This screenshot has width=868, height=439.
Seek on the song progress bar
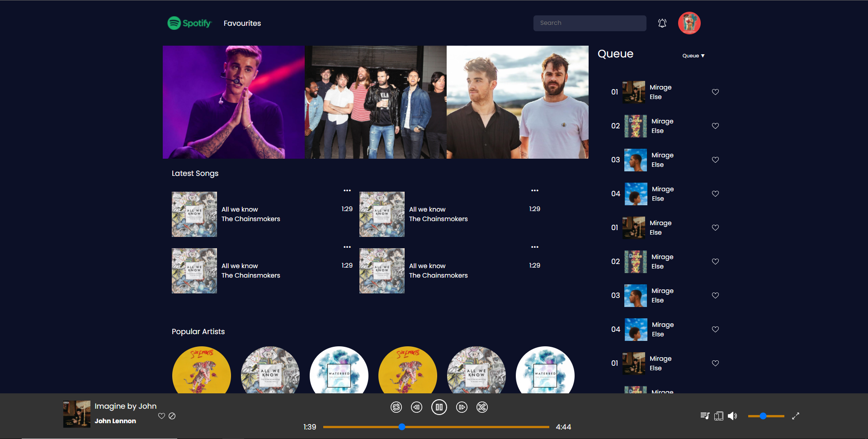[x=436, y=427]
